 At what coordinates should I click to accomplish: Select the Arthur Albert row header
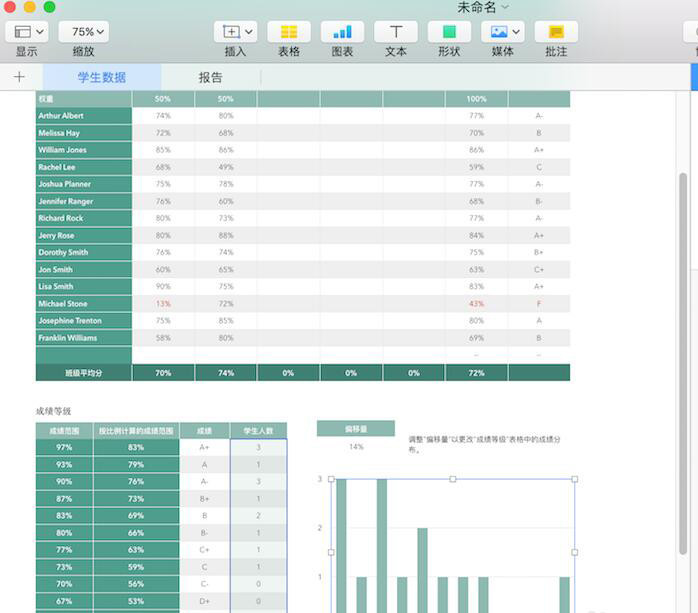click(84, 116)
